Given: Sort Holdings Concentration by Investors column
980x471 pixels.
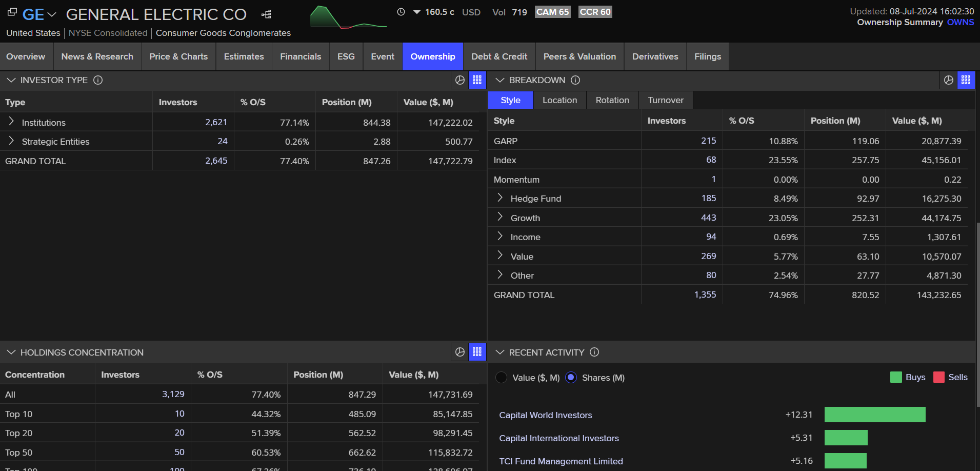Looking at the screenshot, I should [x=120, y=375].
